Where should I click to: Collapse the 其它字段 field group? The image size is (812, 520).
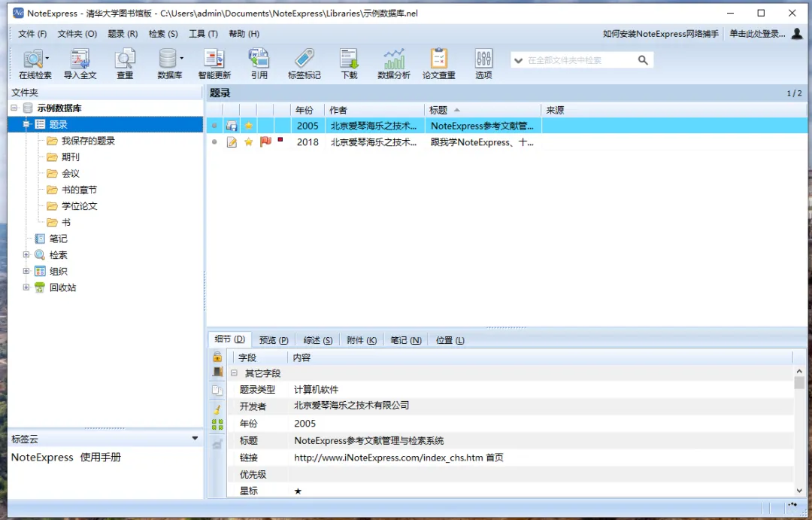pyautogui.click(x=234, y=373)
